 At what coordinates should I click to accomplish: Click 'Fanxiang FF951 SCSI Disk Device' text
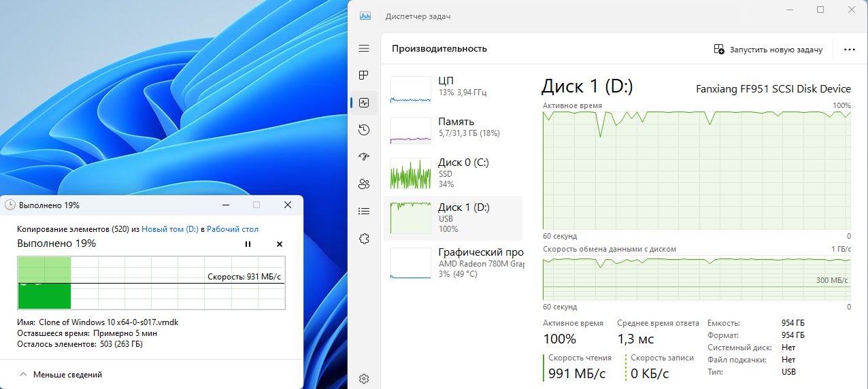[773, 89]
